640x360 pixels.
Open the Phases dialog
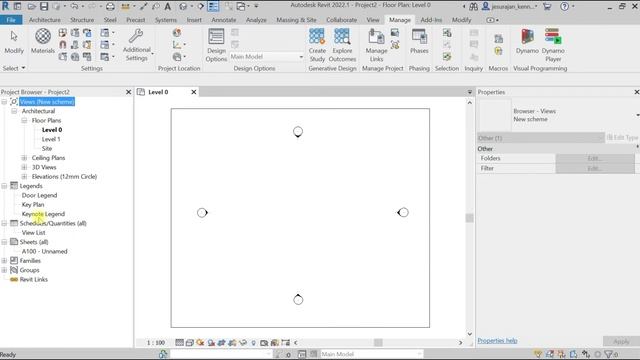[419, 42]
